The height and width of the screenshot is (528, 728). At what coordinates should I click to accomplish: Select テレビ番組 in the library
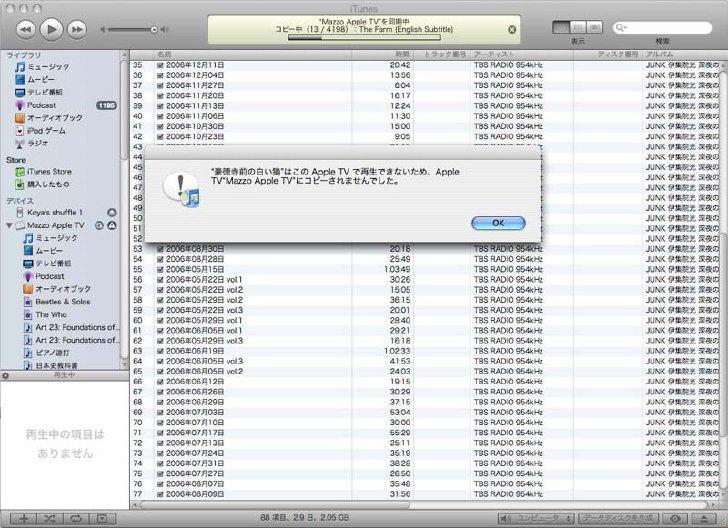click(x=45, y=92)
